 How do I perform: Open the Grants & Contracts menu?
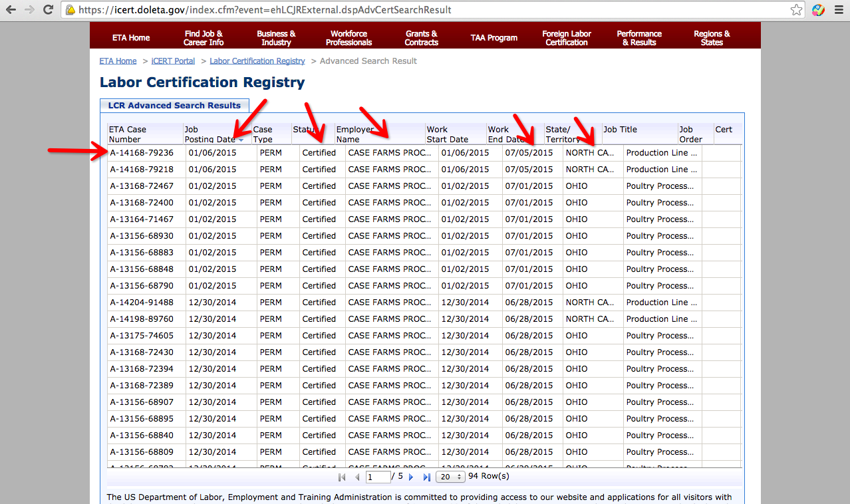(x=422, y=38)
